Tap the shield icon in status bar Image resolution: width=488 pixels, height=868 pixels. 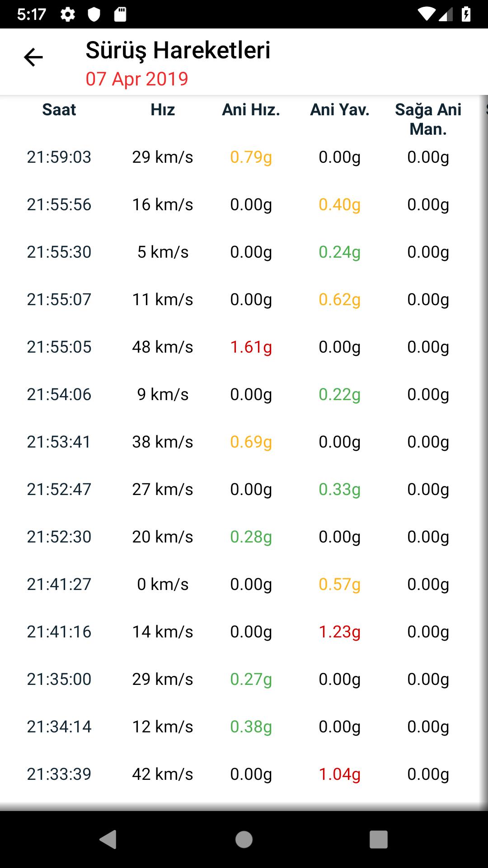click(x=94, y=14)
